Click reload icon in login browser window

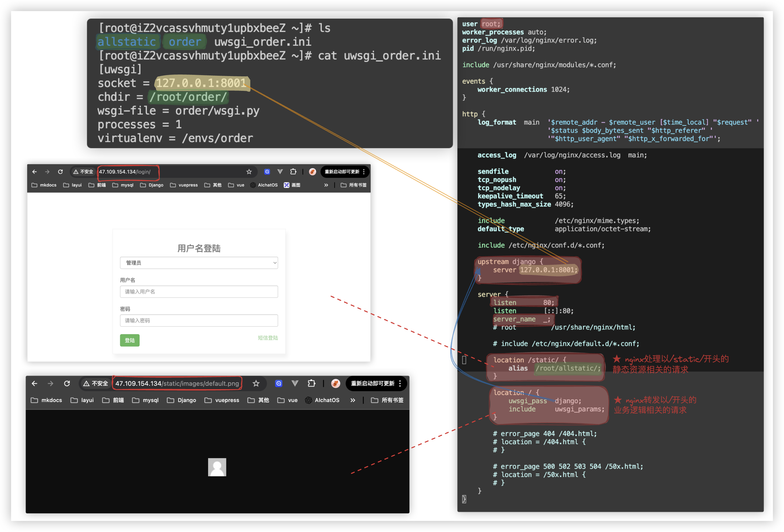click(x=60, y=172)
